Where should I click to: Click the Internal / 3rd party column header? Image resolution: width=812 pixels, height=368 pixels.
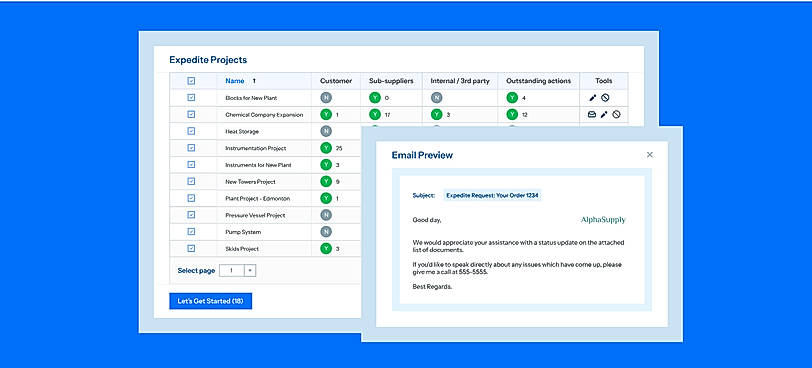[460, 81]
